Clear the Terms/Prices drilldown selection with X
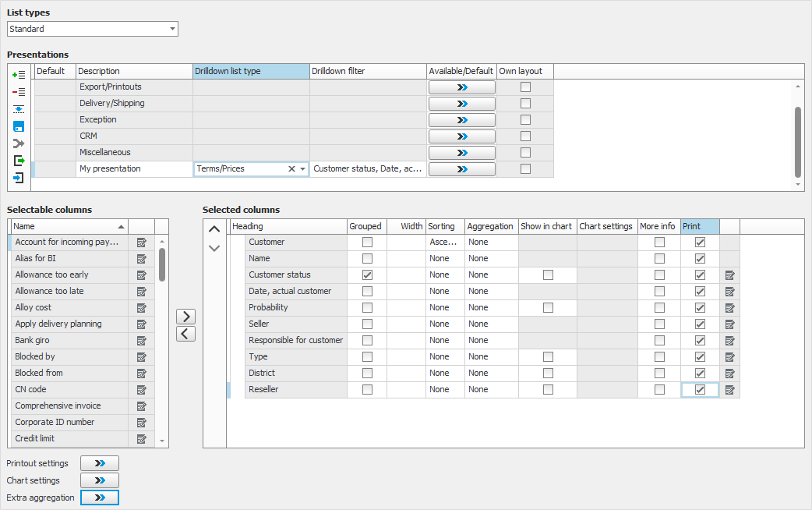The height and width of the screenshot is (510, 812). pos(291,169)
